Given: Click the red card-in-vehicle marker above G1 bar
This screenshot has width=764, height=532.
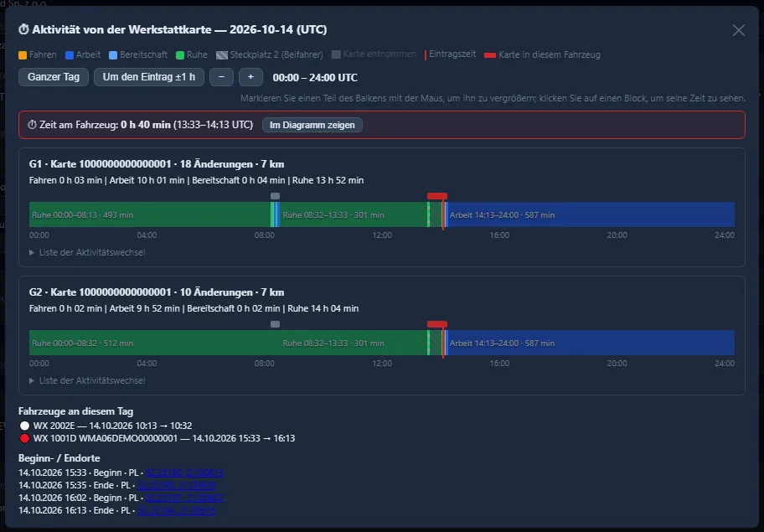Looking at the screenshot, I should coord(437,196).
